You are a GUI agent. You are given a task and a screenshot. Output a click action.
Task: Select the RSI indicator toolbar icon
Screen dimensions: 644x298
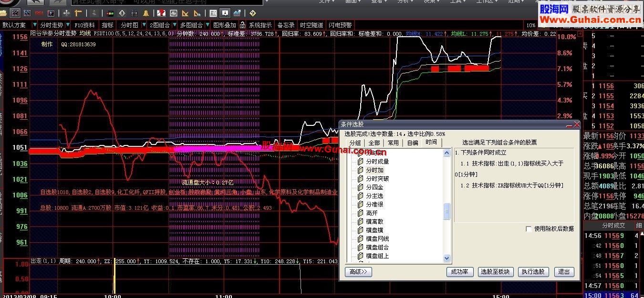click(x=40, y=13)
